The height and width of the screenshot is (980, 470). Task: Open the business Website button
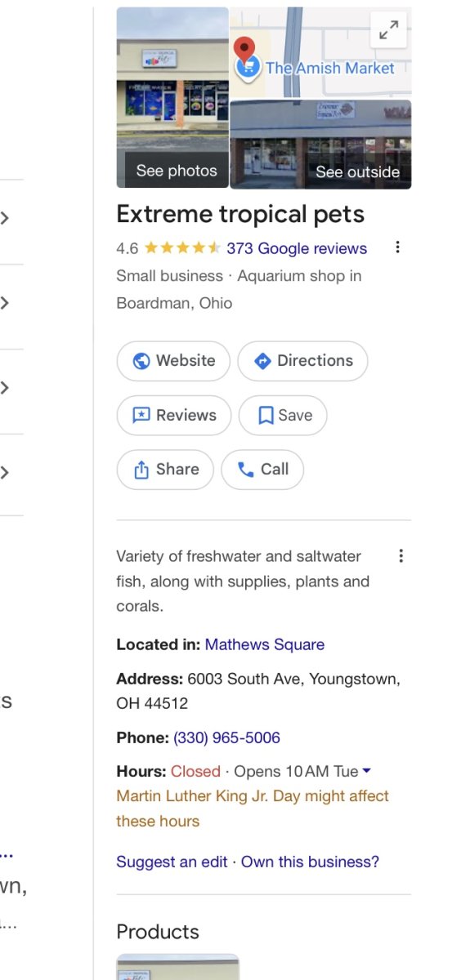pos(173,361)
